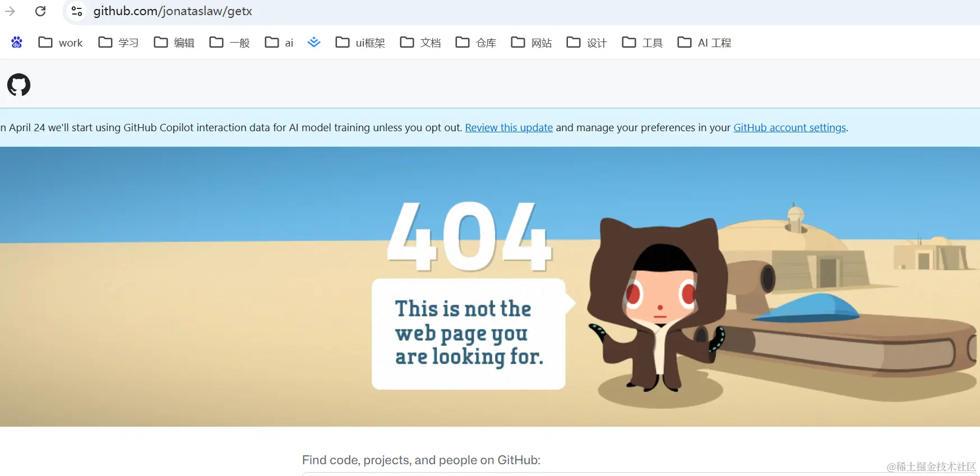This screenshot has width=980, height=476.
Task: Click the browser forward arrow
Action: [x=10, y=11]
